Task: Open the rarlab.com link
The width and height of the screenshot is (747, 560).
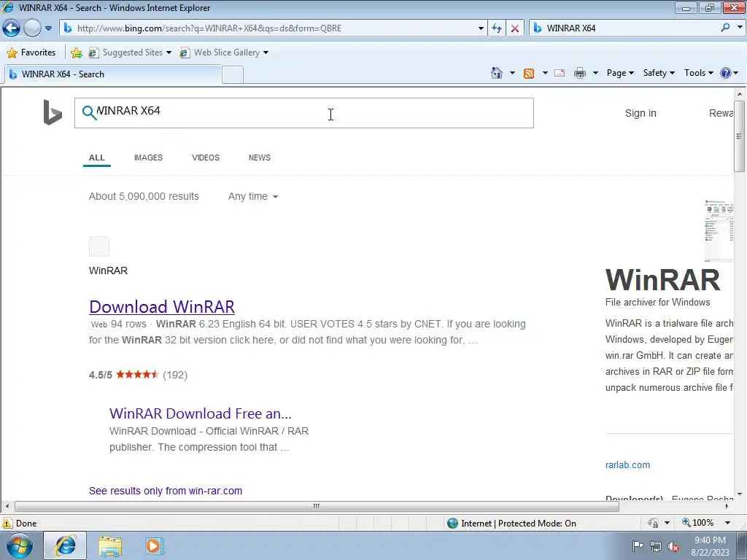Action: coord(627,464)
